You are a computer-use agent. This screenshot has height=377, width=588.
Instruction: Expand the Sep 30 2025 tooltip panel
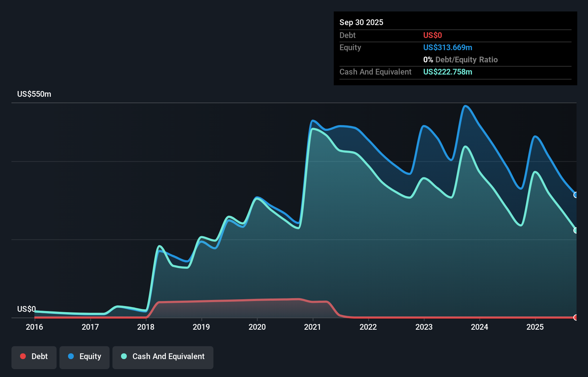point(361,22)
